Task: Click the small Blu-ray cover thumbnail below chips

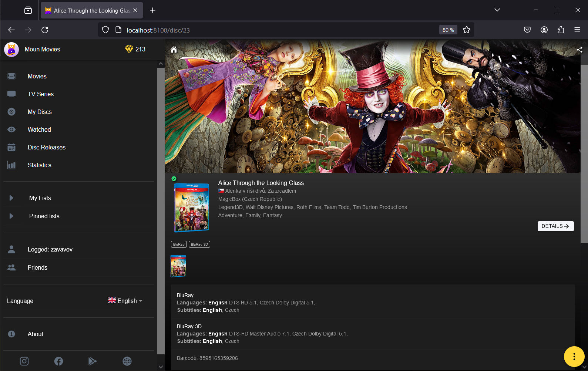Action: pos(178,266)
